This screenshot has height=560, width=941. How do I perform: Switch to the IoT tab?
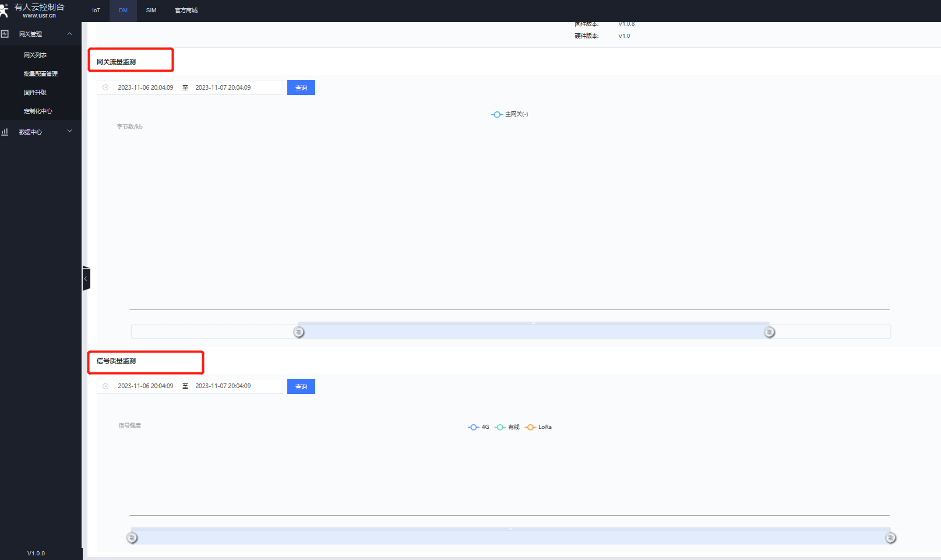coord(96,10)
